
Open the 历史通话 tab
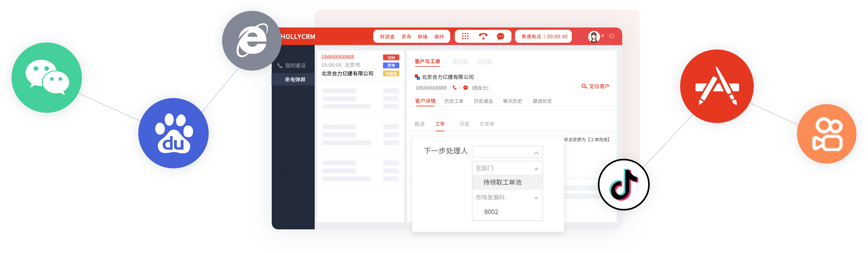click(483, 101)
